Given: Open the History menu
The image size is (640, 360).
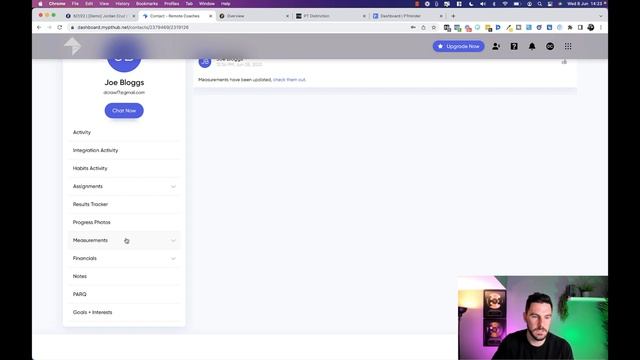Looking at the screenshot, I should pos(122,4).
